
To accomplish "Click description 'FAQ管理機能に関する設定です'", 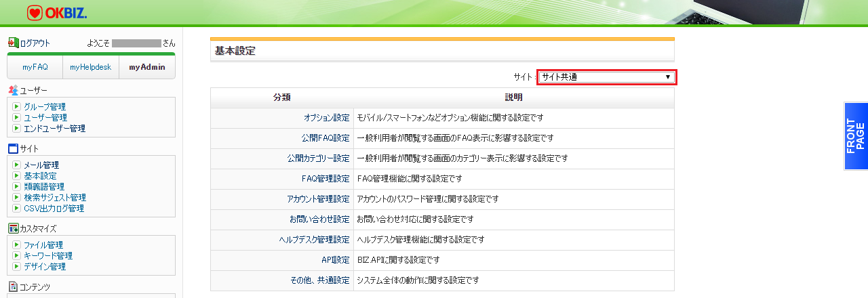I will click(409, 179).
